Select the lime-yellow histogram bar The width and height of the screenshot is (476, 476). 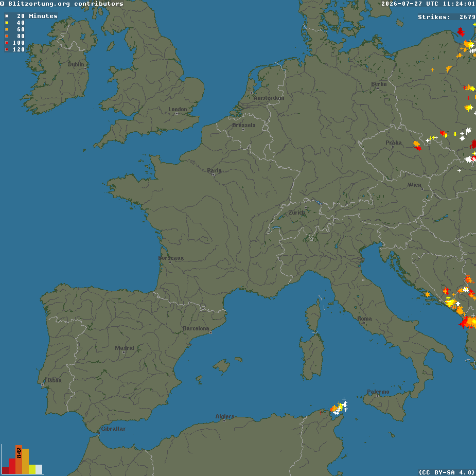pos(32,469)
